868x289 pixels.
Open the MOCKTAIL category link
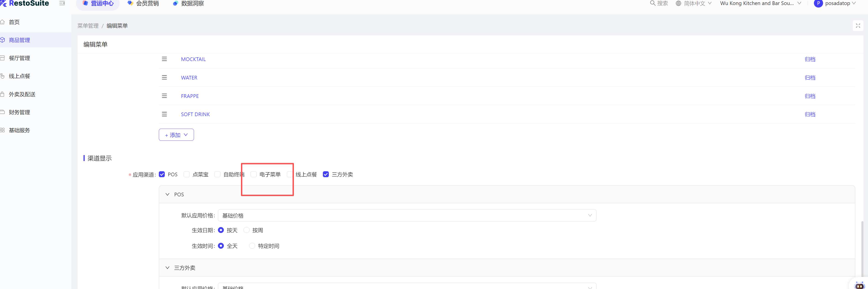point(193,59)
